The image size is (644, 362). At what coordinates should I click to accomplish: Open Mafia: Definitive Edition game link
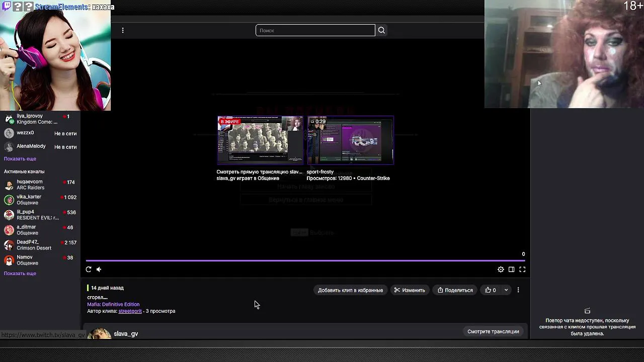pyautogui.click(x=113, y=304)
